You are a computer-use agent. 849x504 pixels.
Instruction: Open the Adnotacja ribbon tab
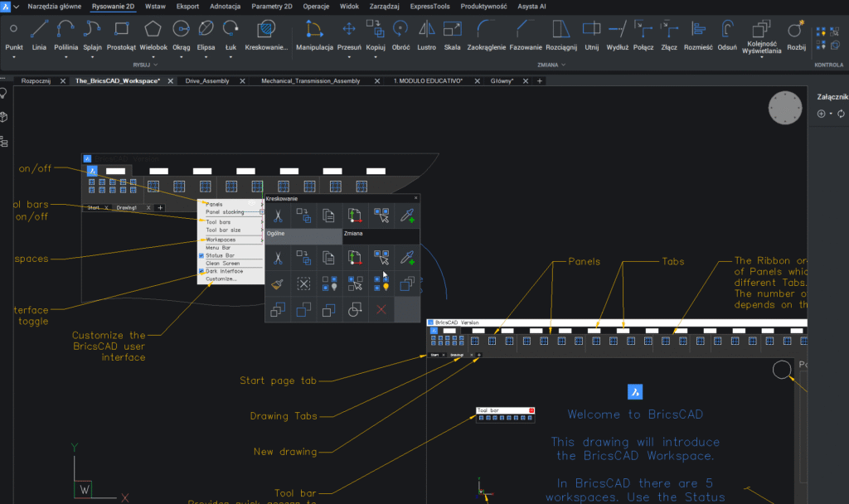pos(225,6)
